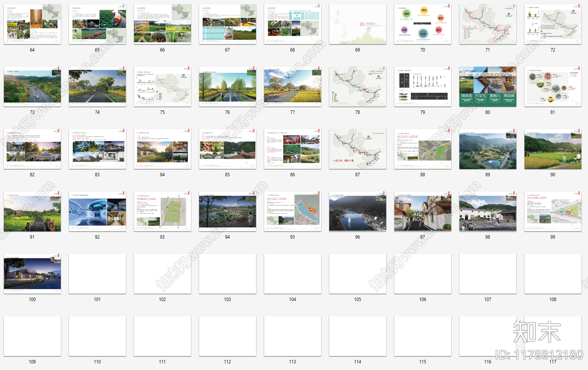
Task: Select highway rendering slide 73
Action: coord(32,86)
